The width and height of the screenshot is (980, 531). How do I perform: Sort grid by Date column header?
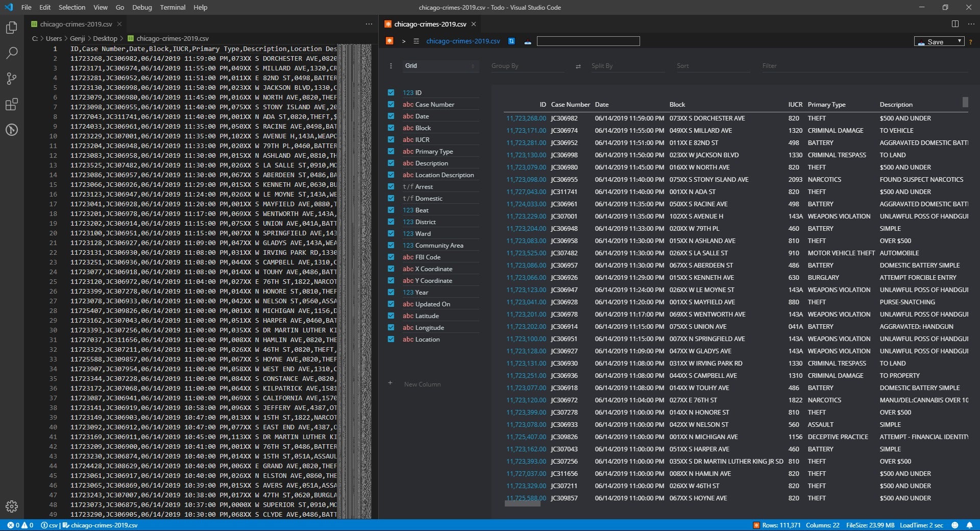point(602,104)
